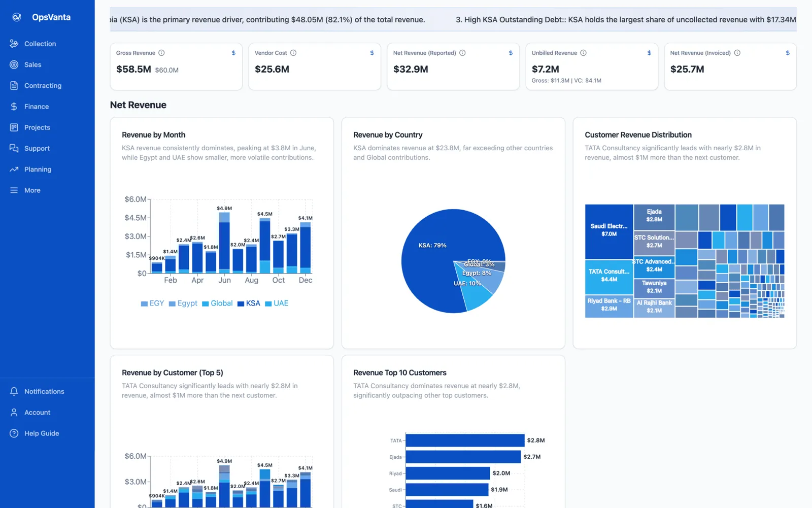The width and height of the screenshot is (812, 508).
Task: Select TATA Consult... $4.4M treemap tile
Action: (x=609, y=277)
